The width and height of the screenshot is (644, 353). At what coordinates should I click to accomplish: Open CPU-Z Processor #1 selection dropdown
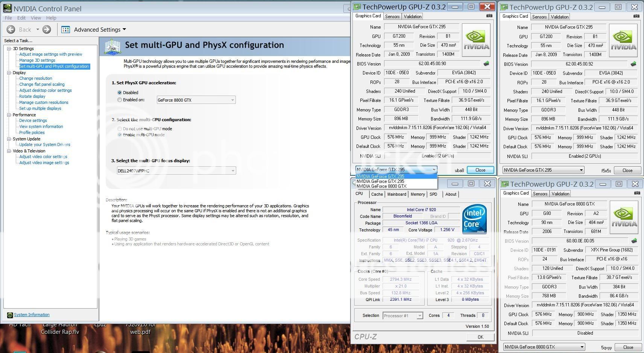(x=403, y=316)
